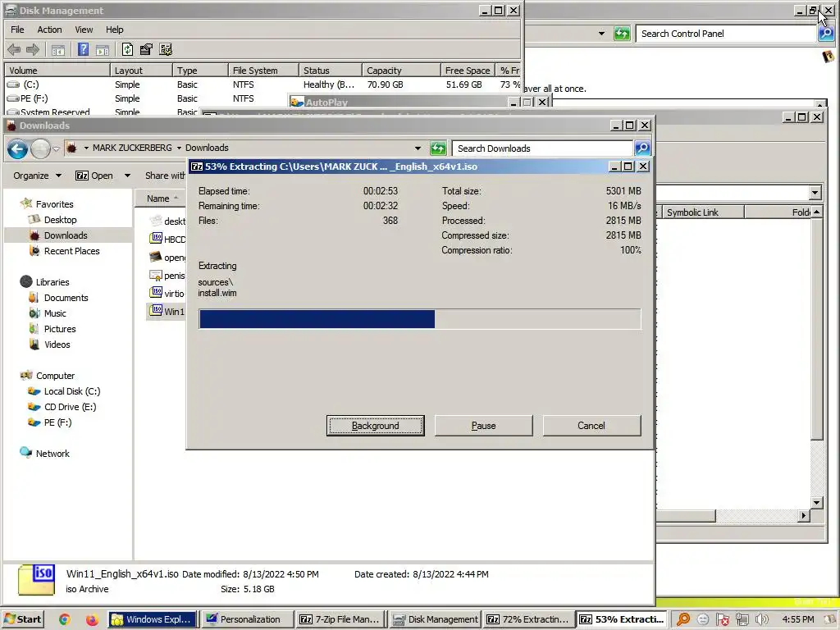Switch to 7-Zip File Manager taskbar button
The width and height of the screenshot is (840, 630).
point(340,619)
